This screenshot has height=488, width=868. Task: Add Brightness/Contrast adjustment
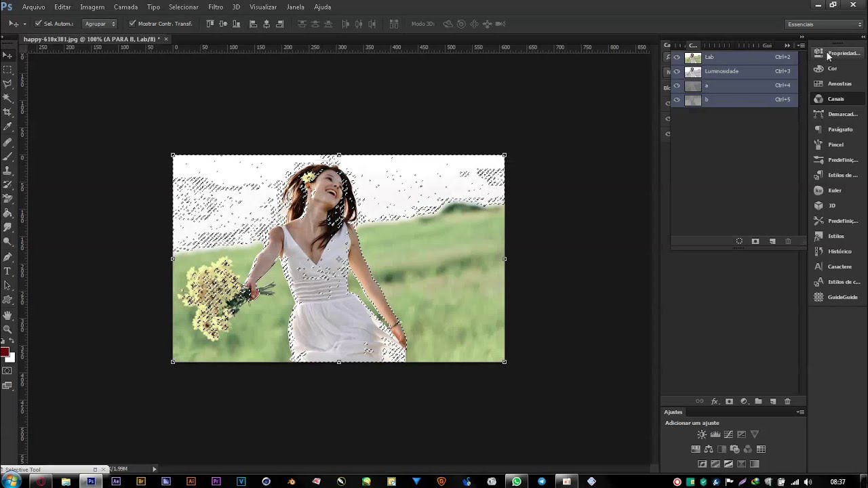coord(702,434)
